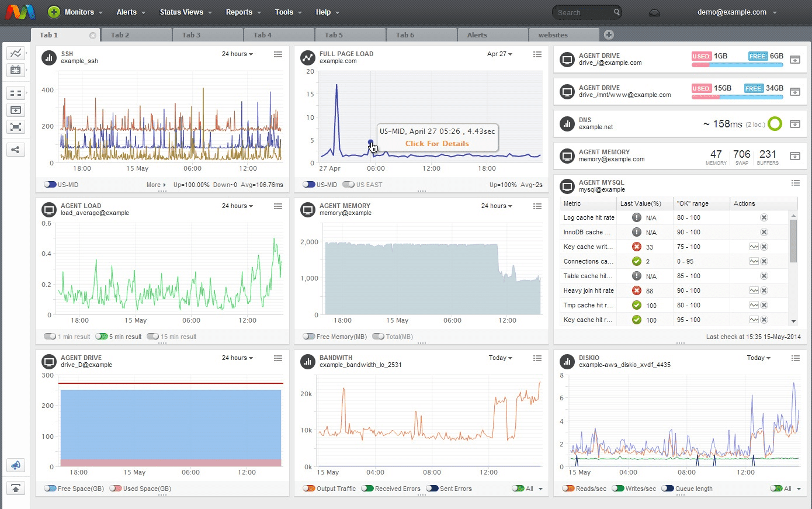Select the calendar icon in the sidebar
Image resolution: width=812 pixels, height=509 pixels.
point(16,70)
